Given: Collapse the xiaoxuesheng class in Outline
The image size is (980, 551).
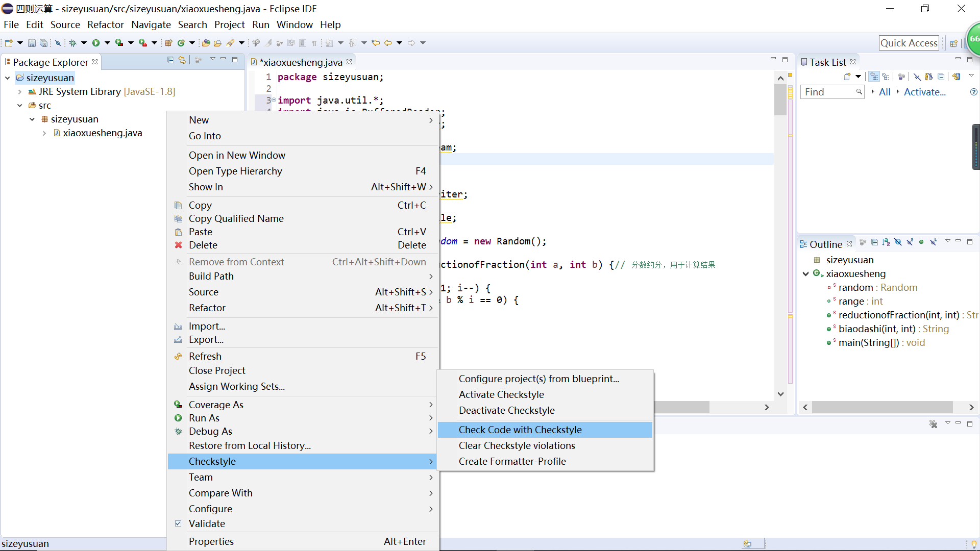Looking at the screenshot, I should point(805,274).
